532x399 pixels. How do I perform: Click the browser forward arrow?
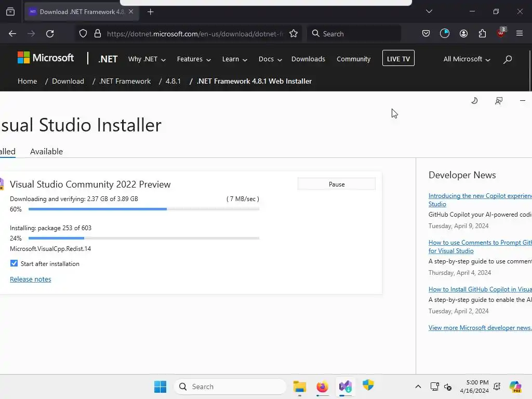31,34
